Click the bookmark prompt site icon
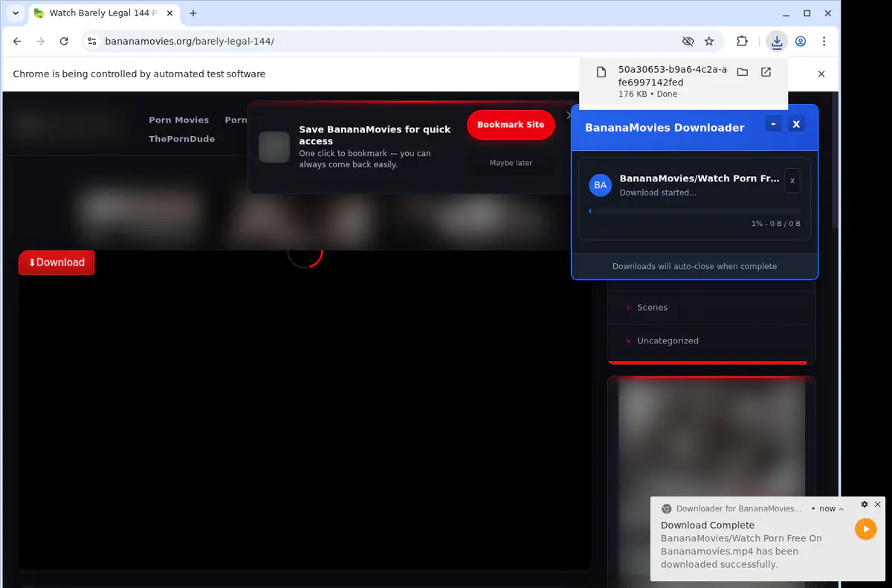 tap(274, 147)
